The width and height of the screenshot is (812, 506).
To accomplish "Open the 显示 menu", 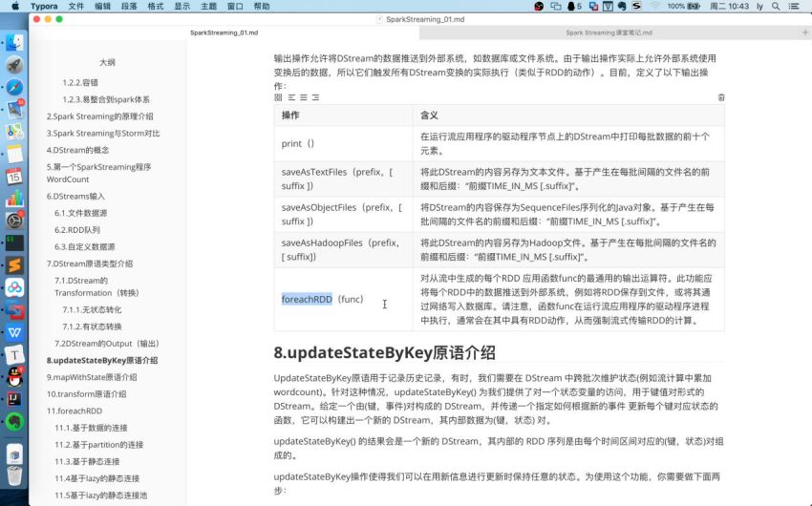I will (182, 7).
